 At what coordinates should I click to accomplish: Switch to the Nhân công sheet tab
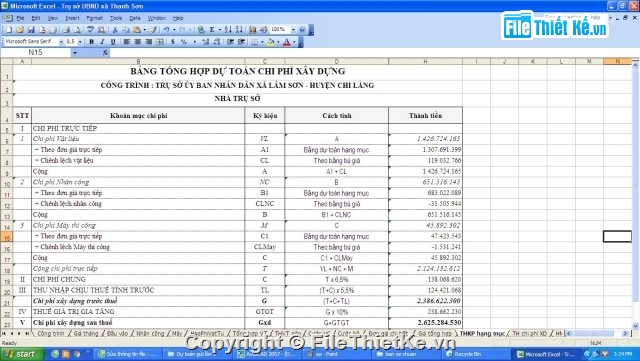(150, 334)
